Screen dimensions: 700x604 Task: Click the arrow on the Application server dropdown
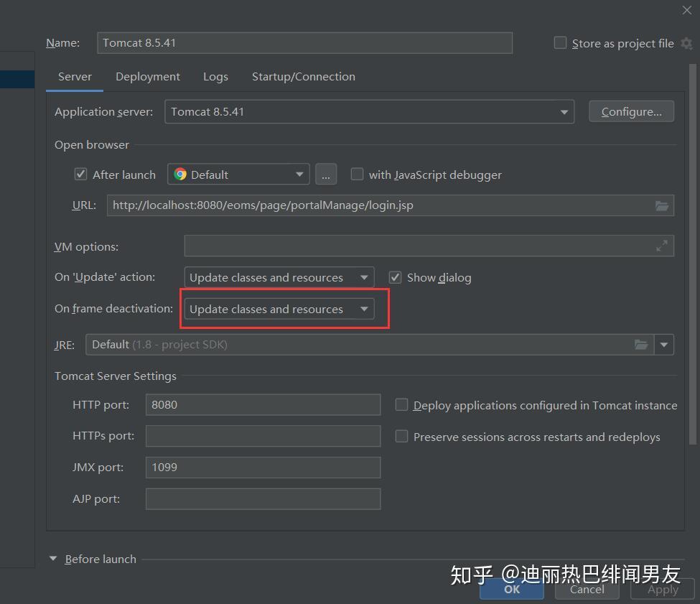click(564, 111)
